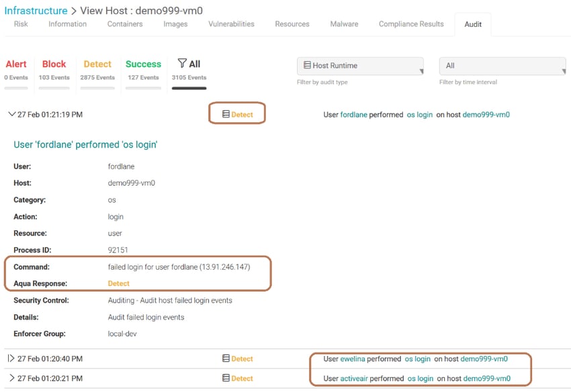Viewport: 571px width, 392px height.
Task: Click the ewelina user link
Action: [353, 359]
